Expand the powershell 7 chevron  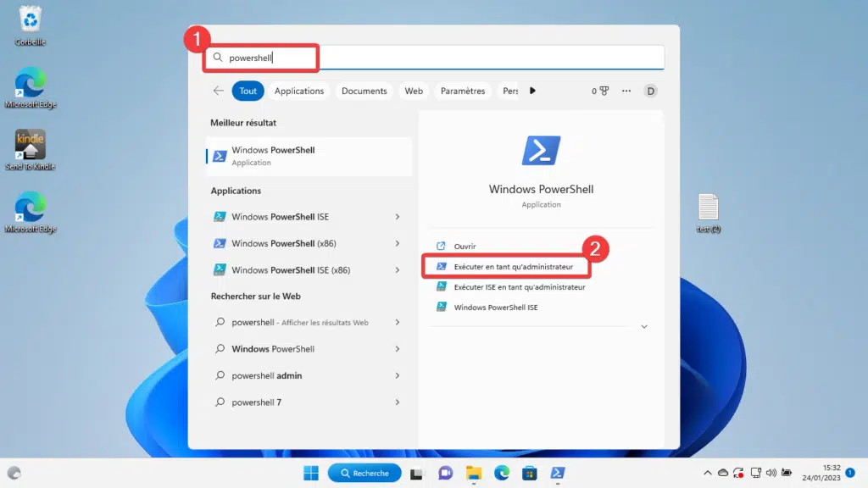coord(398,402)
